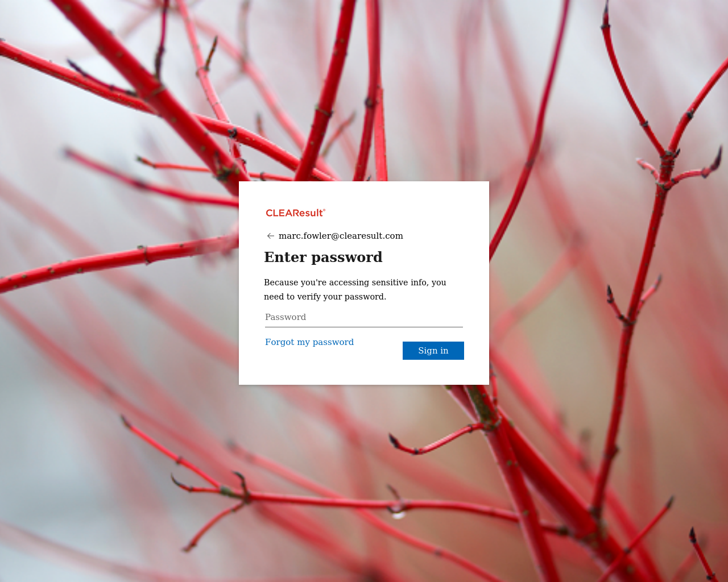Screen dimensions: 728x582
Task: Click the sensitive info verification message
Action: [355, 289]
